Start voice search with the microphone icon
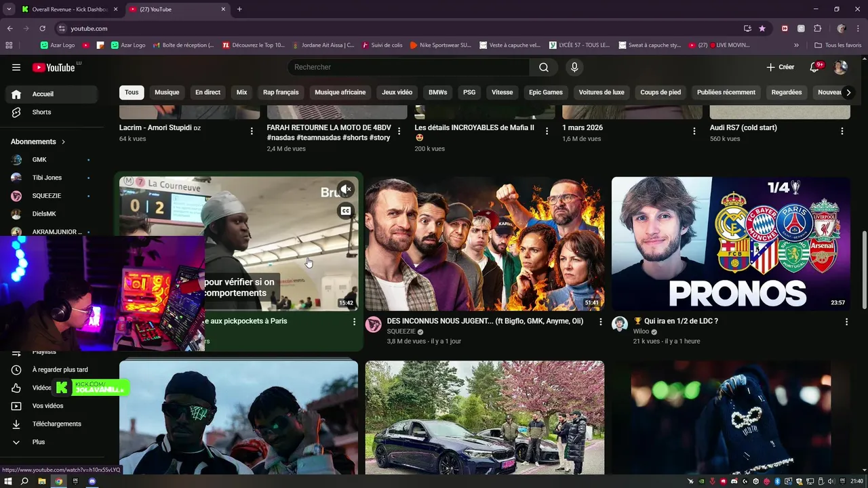The height and width of the screenshot is (488, 868). (574, 67)
